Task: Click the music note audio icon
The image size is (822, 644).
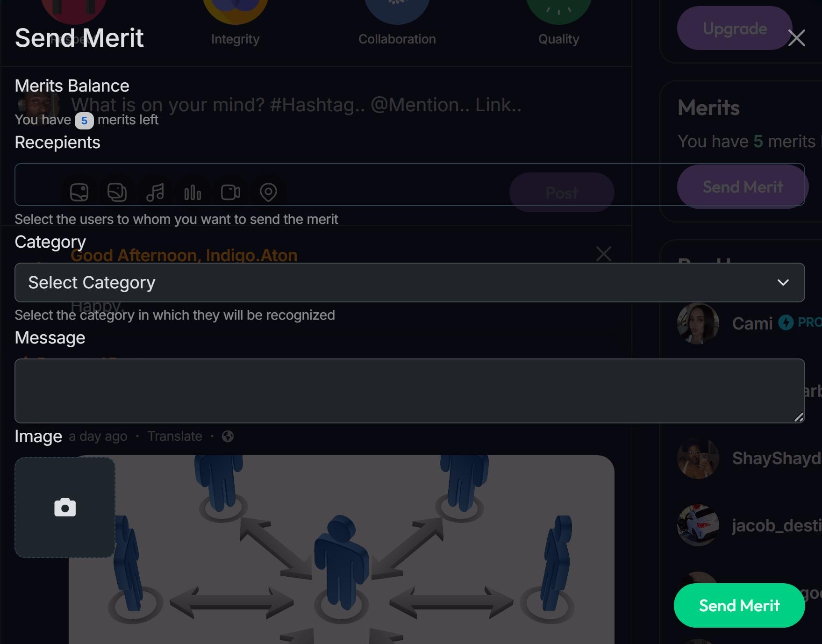Action: 155,192
